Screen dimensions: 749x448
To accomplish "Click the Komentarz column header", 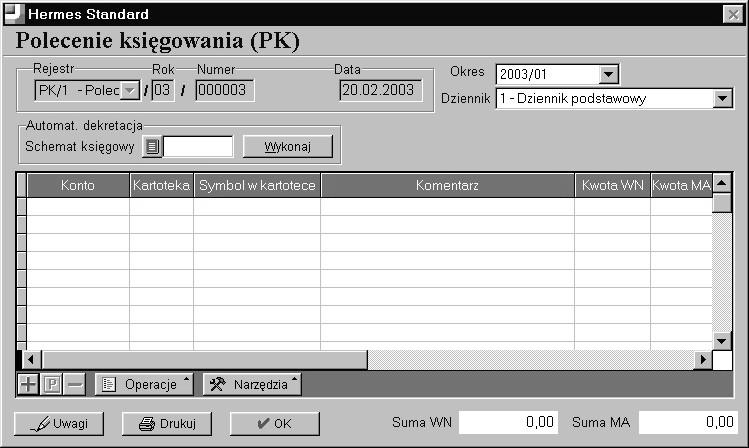I will click(448, 185).
